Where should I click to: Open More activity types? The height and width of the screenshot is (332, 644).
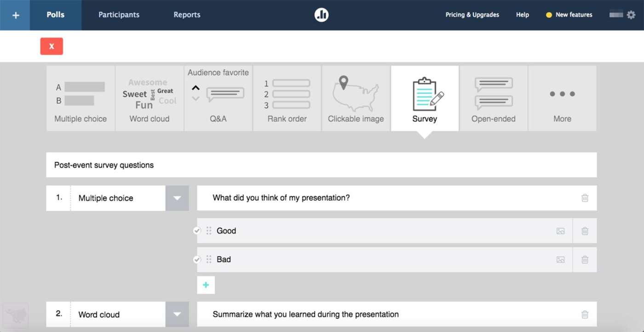click(562, 98)
